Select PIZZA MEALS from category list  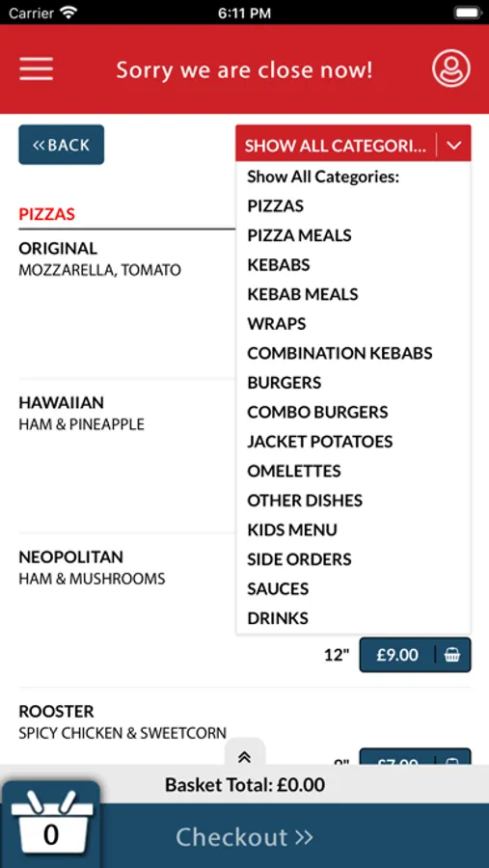click(299, 235)
